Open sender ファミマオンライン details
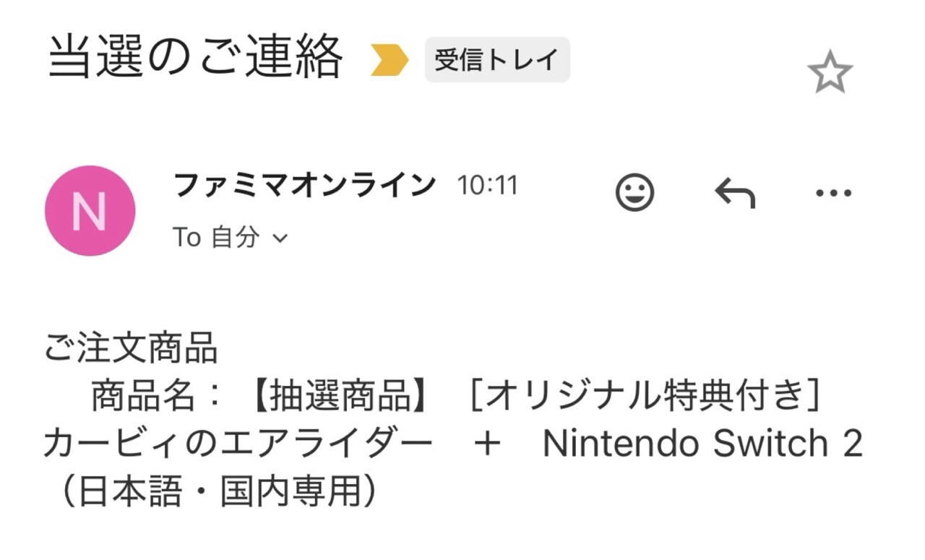Viewport: 925px width, 560px height. click(x=304, y=186)
